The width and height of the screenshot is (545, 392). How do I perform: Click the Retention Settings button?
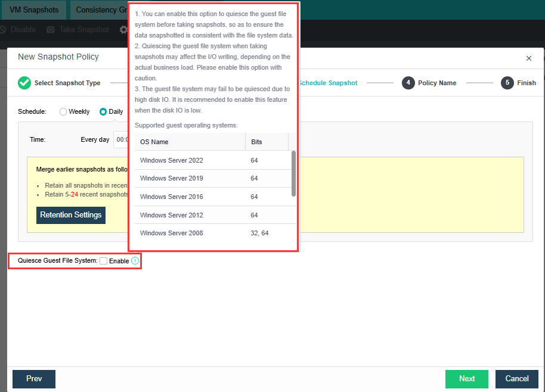coord(71,215)
